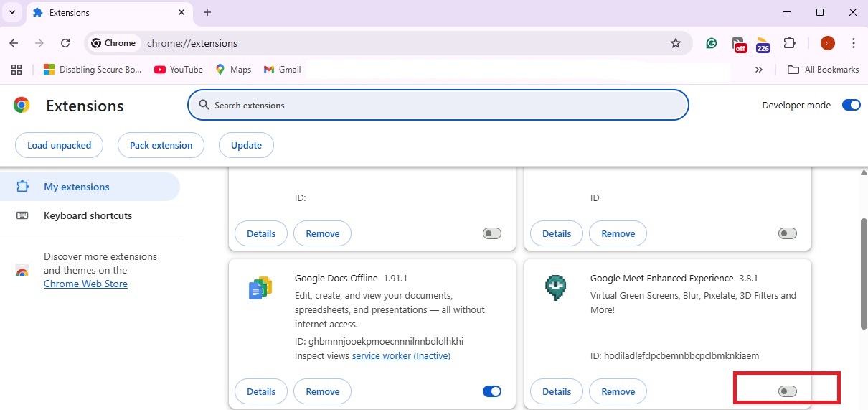Image resolution: width=868 pixels, height=410 pixels.
Task: Open Details for Google Docs Offline
Action: tap(261, 391)
